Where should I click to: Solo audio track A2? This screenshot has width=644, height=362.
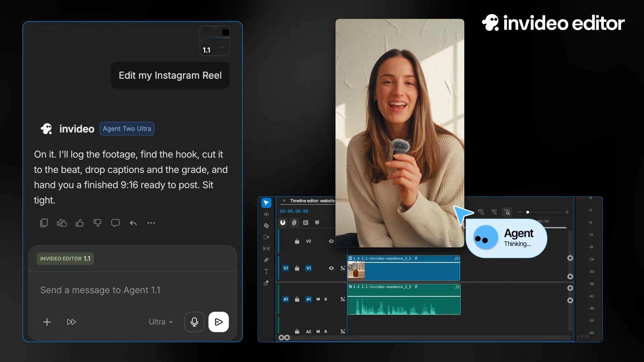point(326,331)
